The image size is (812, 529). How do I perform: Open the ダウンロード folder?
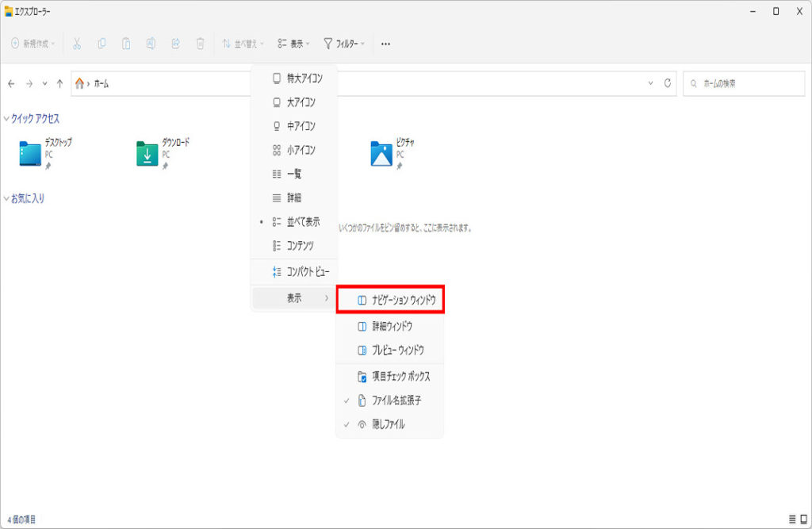point(147,153)
